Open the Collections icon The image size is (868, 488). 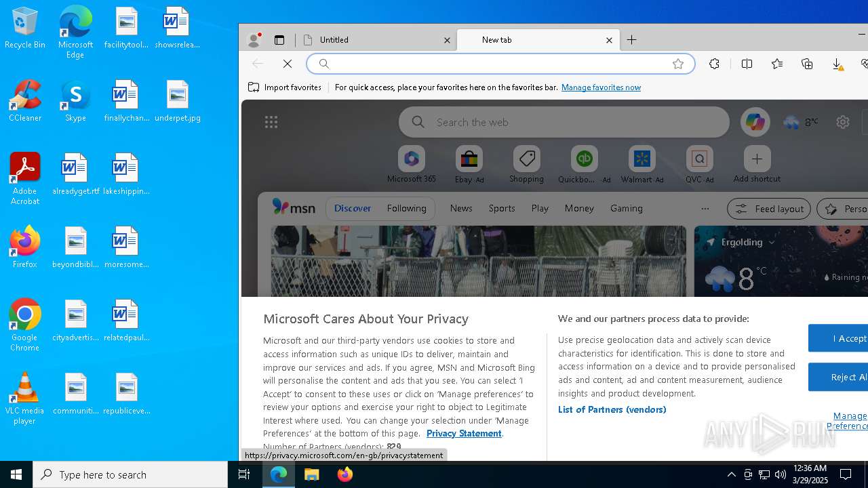point(807,64)
